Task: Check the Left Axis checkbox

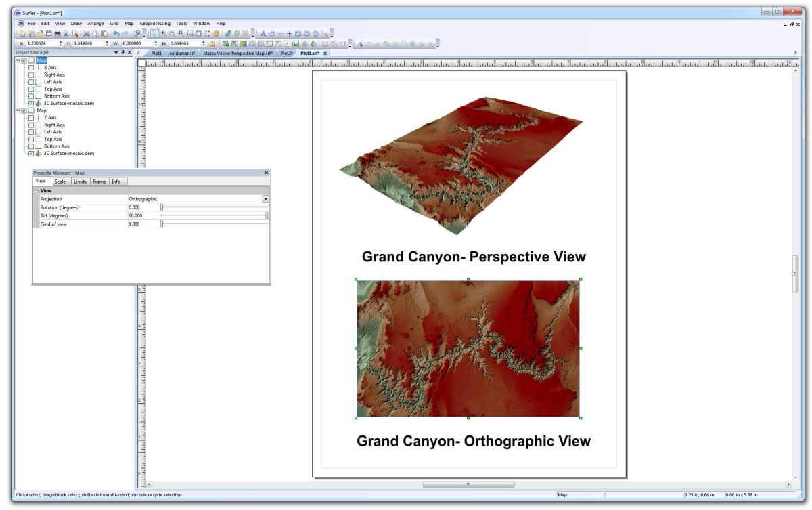Action: pos(30,82)
